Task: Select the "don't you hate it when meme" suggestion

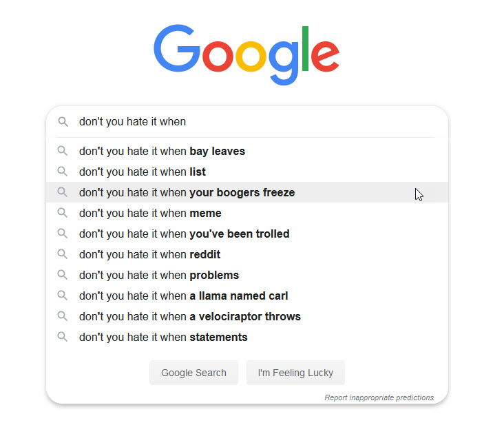Action: coord(150,213)
